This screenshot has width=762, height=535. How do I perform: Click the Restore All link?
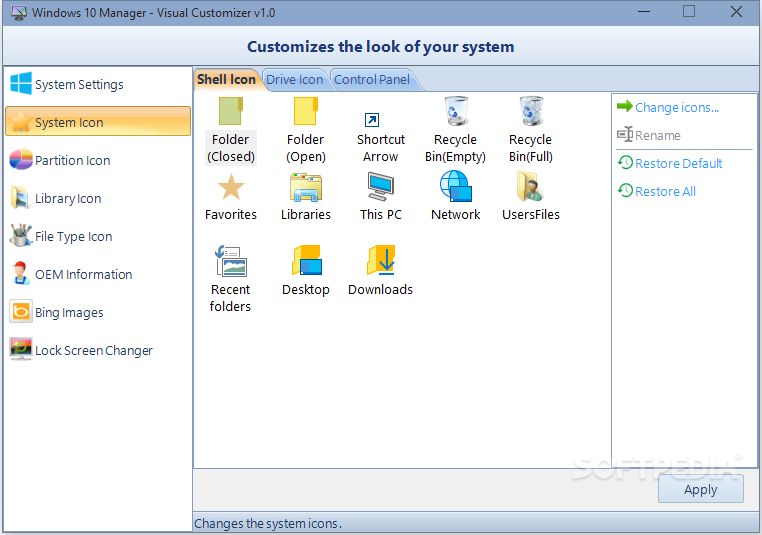point(657,191)
